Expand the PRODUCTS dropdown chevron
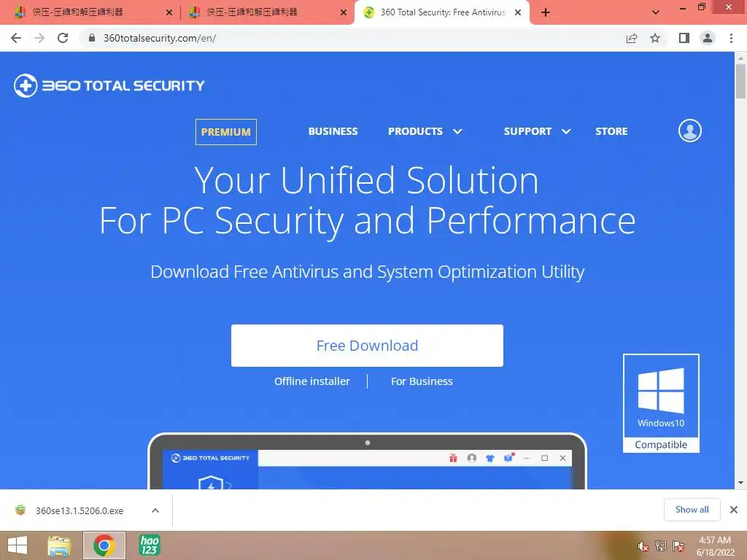The height and width of the screenshot is (560, 747). pyautogui.click(x=457, y=131)
